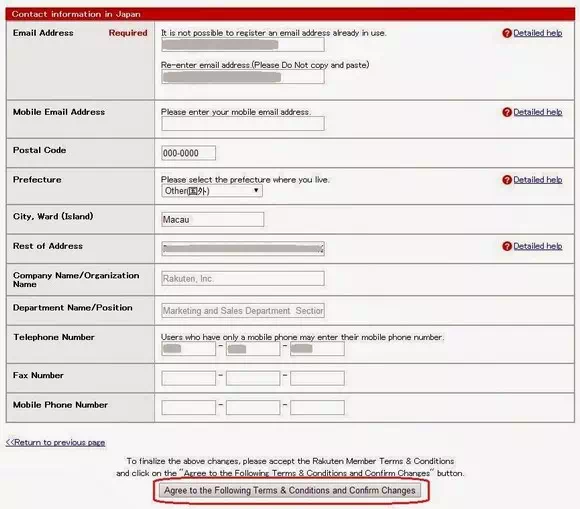Select the City, Ward field containing Macau
The image size is (580, 509).
[213, 219]
